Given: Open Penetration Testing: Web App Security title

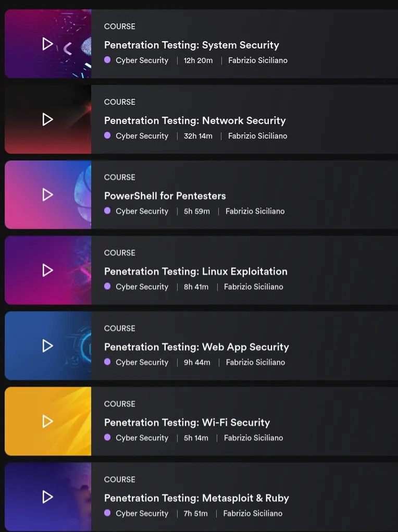Looking at the screenshot, I should click(196, 347).
